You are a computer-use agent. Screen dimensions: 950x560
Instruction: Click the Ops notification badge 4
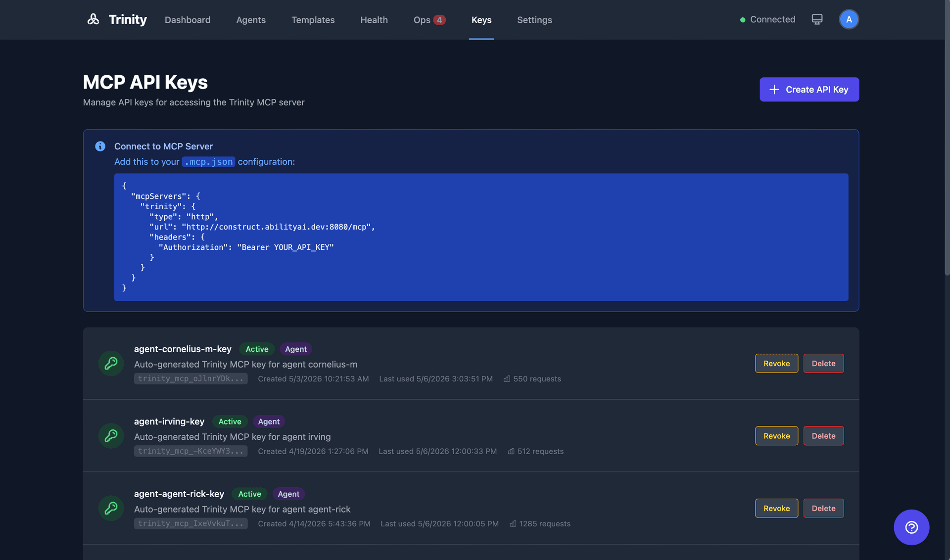coord(439,20)
